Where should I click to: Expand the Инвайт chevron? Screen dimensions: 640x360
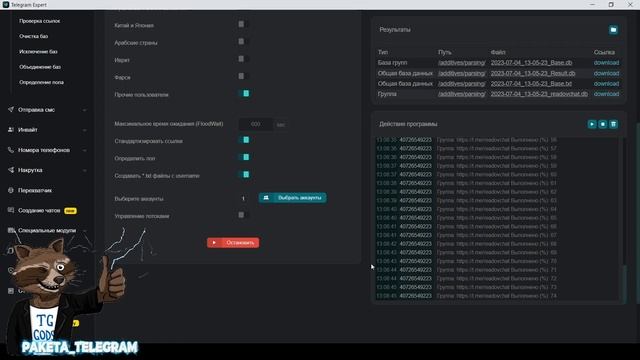84,130
